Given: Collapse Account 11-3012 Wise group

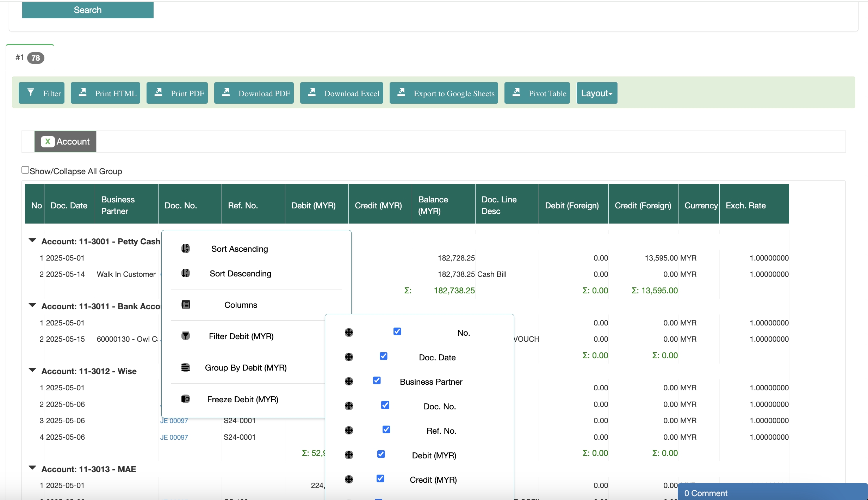Looking at the screenshot, I should 32,370.
